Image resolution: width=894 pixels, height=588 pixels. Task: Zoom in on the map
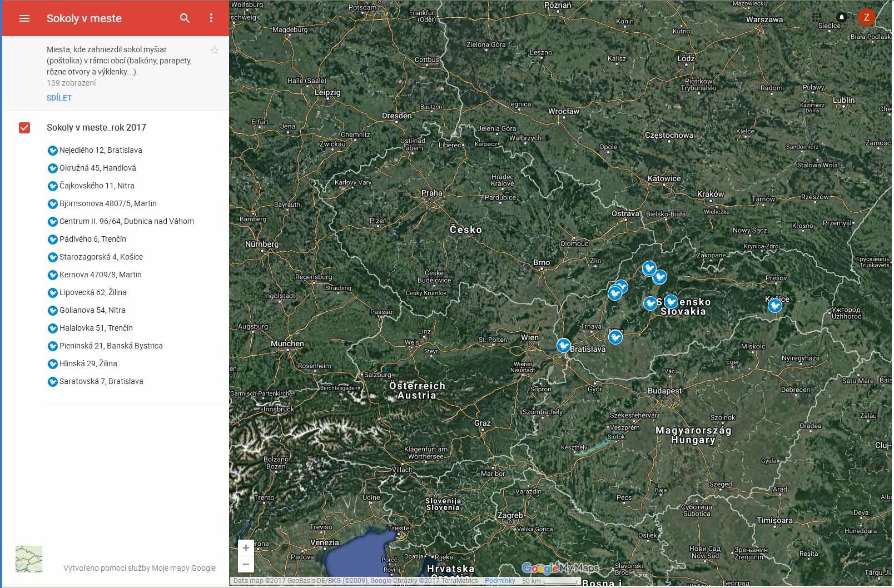246,548
